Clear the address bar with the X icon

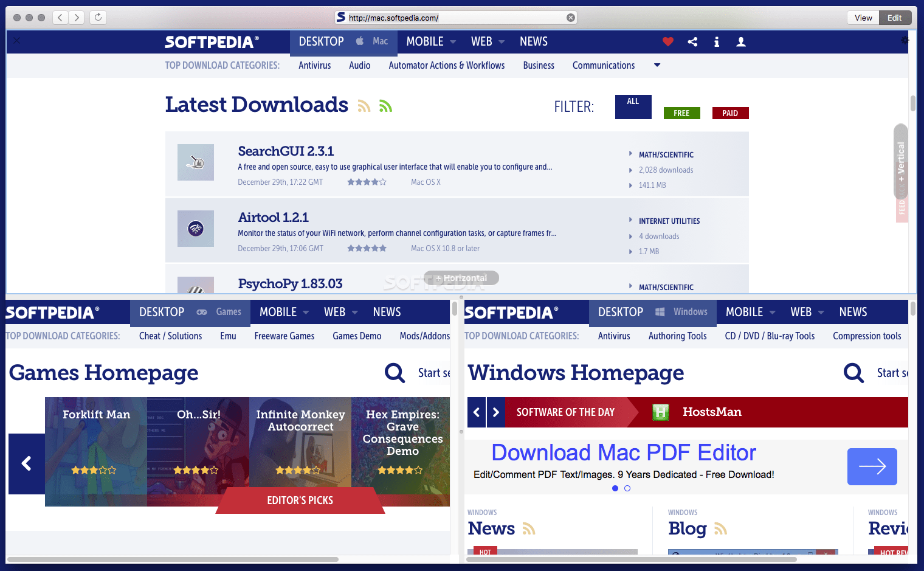(x=571, y=18)
